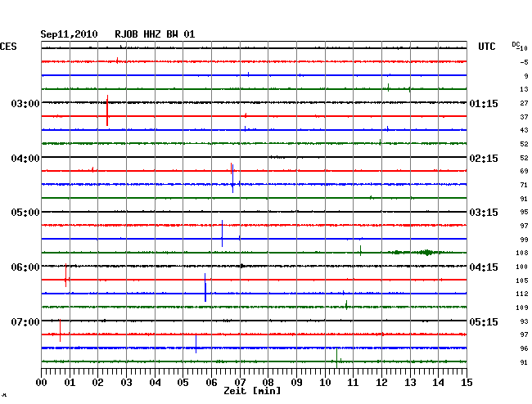The image size is (532, 404).
Task: Click the DC value 109
Action: tap(522, 307)
